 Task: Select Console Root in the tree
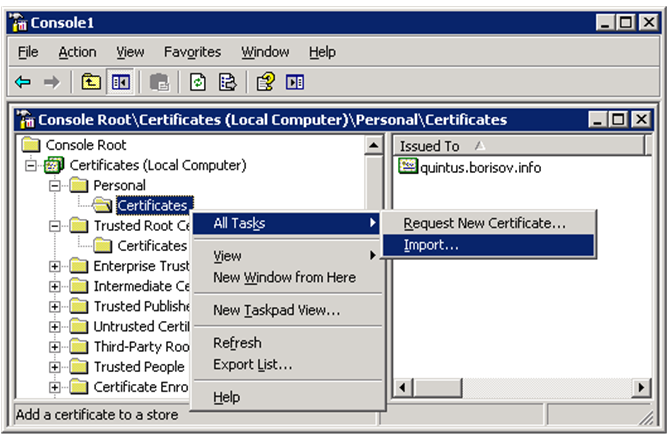click(84, 145)
